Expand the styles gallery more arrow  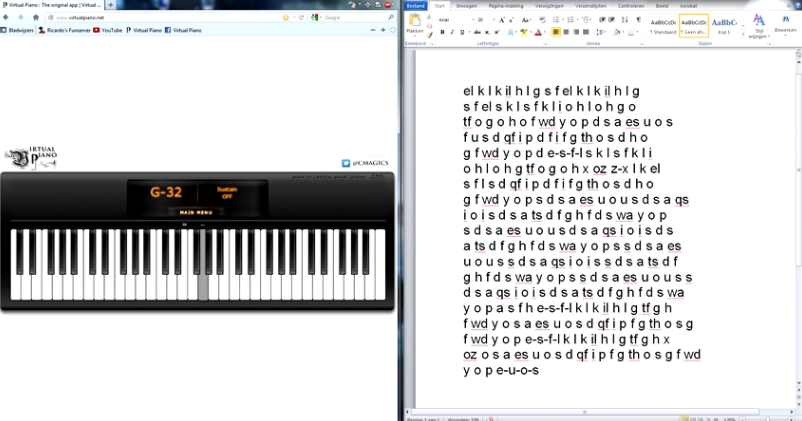click(x=743, y=34)
